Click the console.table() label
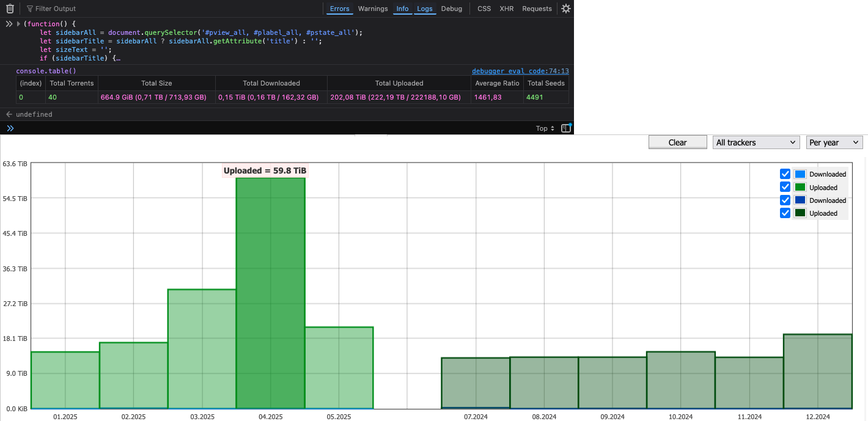Viewport: 868px width, 421px height. coord(46,71)
